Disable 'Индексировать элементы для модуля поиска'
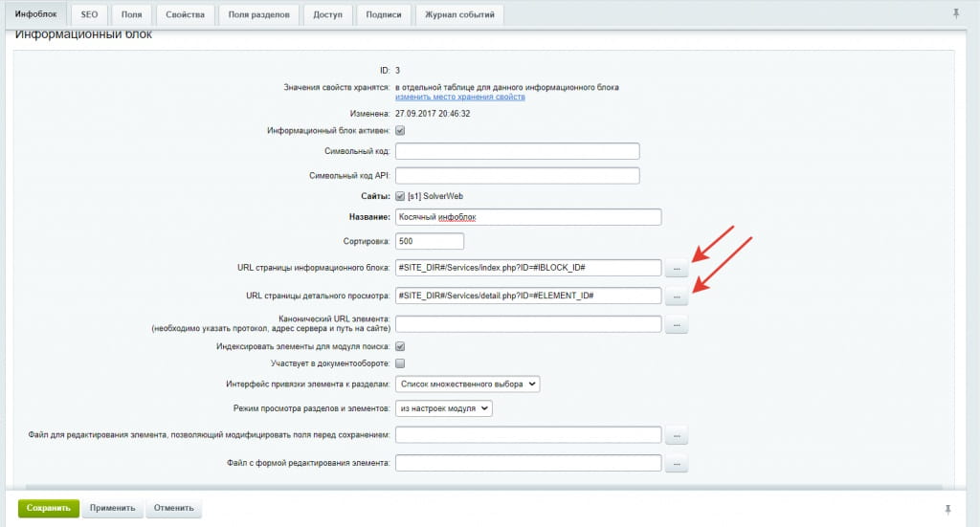The image size is (980, 527). (400, 346)
